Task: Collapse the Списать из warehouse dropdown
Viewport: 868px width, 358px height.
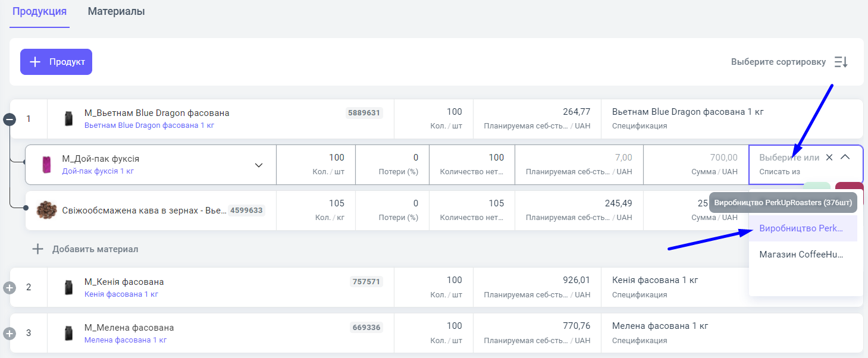Action: [x=845, y=158]
